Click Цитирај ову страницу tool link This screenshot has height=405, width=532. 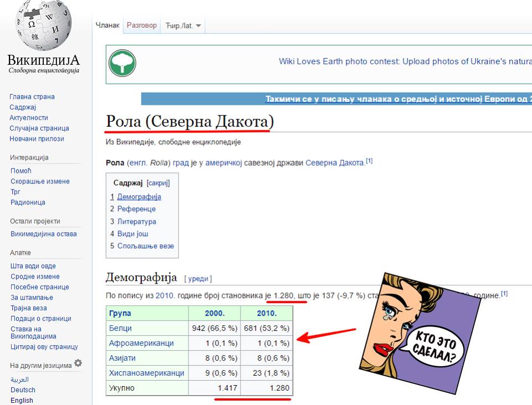(44, 347)
